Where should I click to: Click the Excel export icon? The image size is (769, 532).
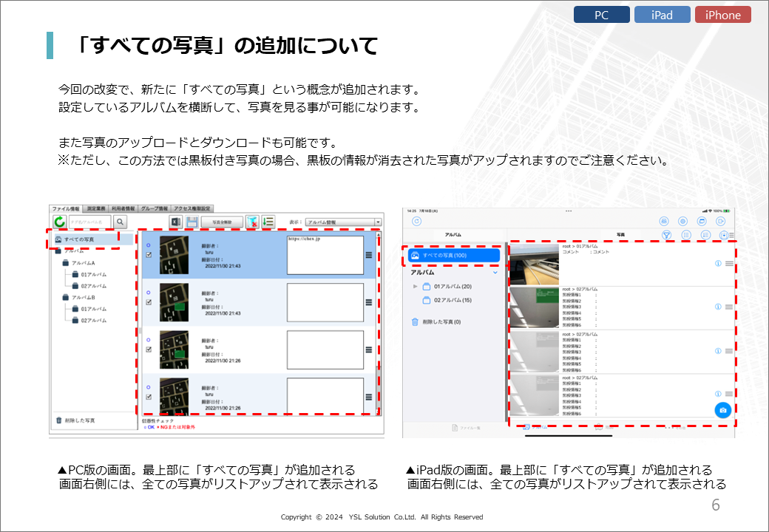(176, 222)
